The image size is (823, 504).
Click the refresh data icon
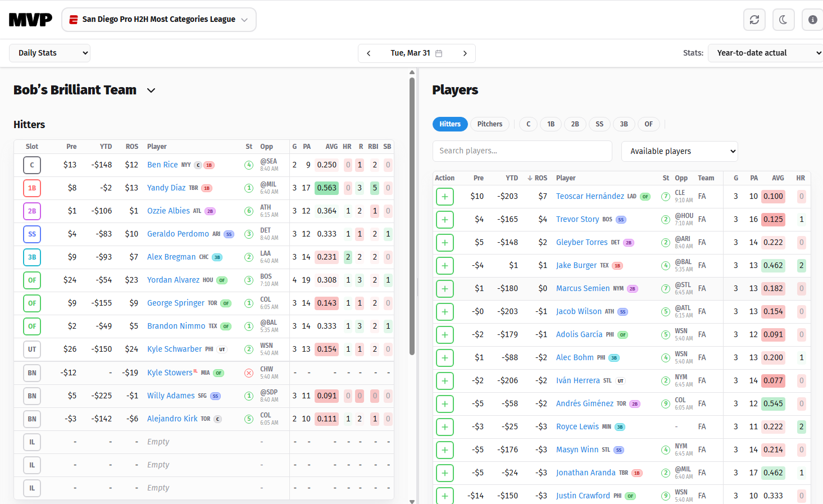point(754,20)
